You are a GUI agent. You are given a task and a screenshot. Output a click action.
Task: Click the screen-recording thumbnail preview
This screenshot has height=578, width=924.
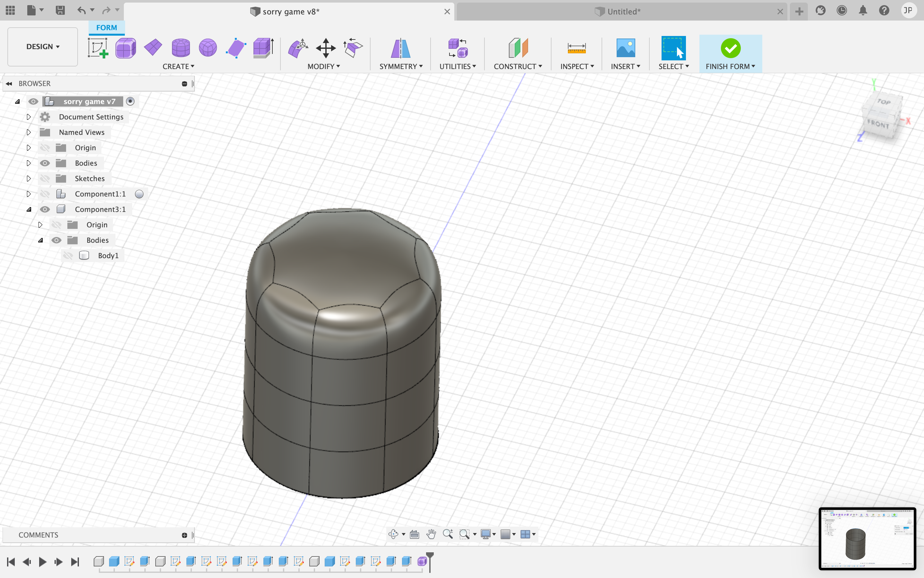click(x=867, y=539)
